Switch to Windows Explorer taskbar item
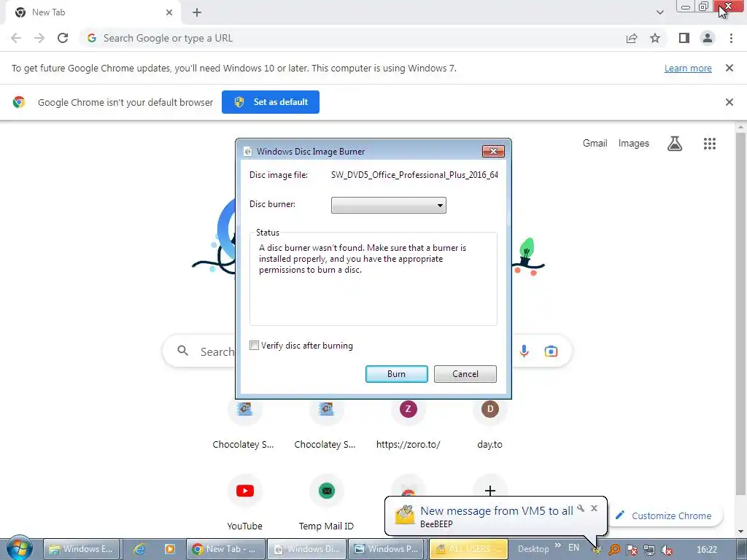 click(81, 549)
